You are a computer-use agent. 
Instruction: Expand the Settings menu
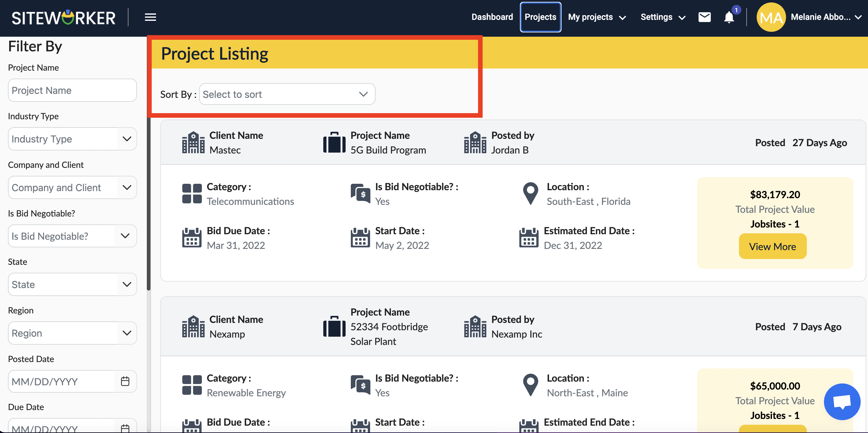(663, 17)
